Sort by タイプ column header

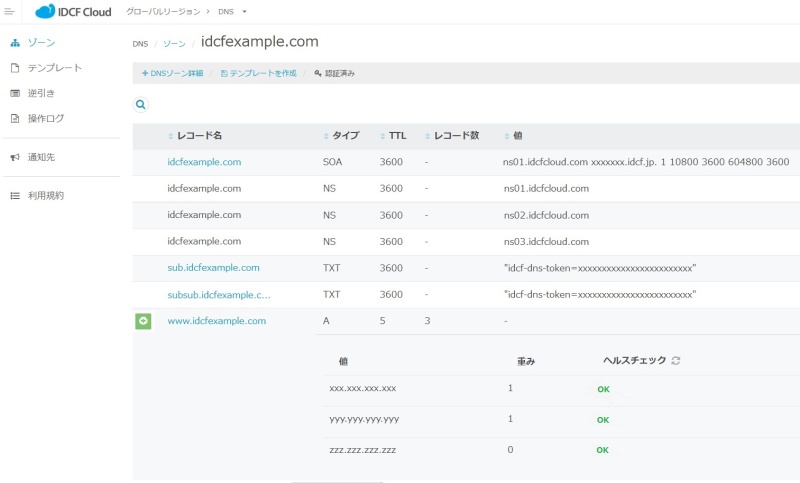(344, 135)
